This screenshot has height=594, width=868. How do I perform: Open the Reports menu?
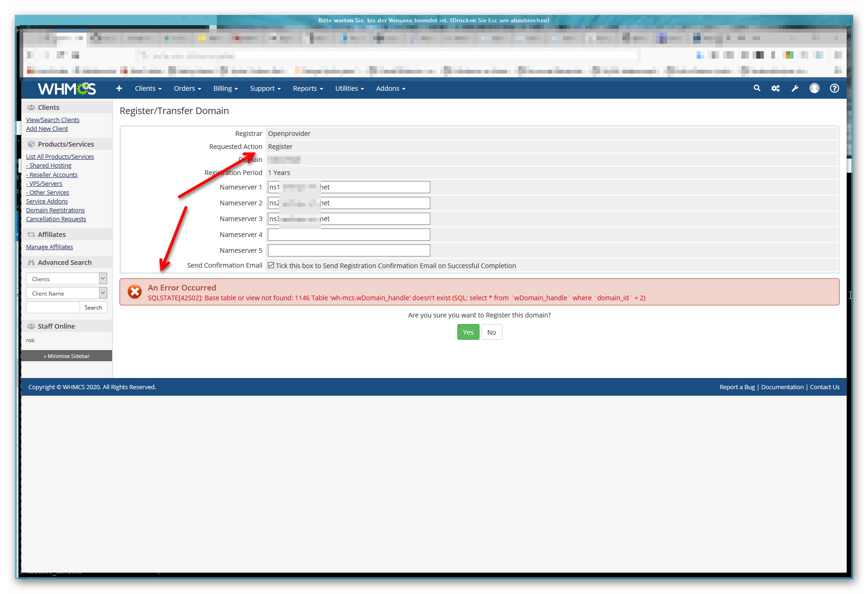[x=307, y=88]
